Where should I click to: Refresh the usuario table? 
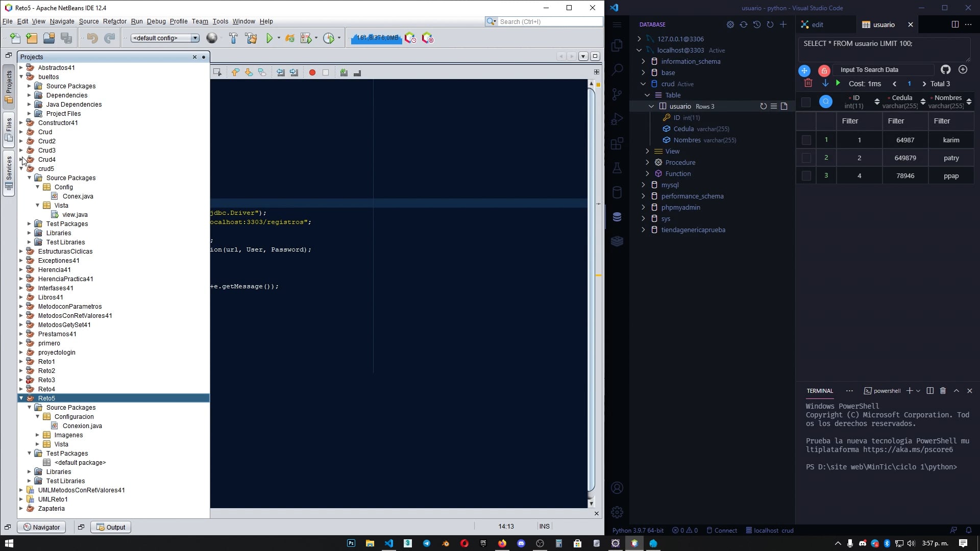tap(763, 106)
